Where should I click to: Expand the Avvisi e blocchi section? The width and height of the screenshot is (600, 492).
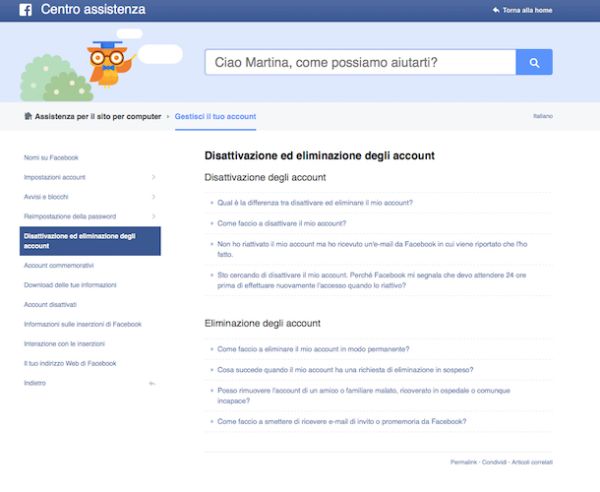point(153,196)
